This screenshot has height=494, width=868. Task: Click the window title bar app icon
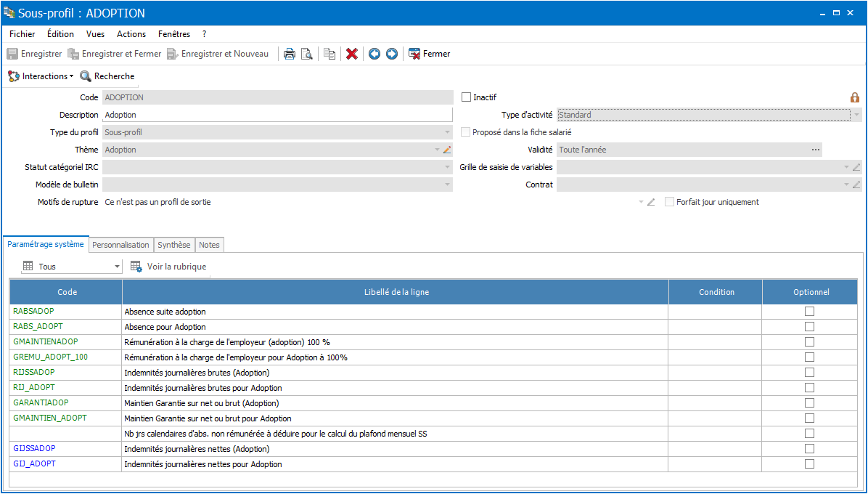(x=9, y=13)
